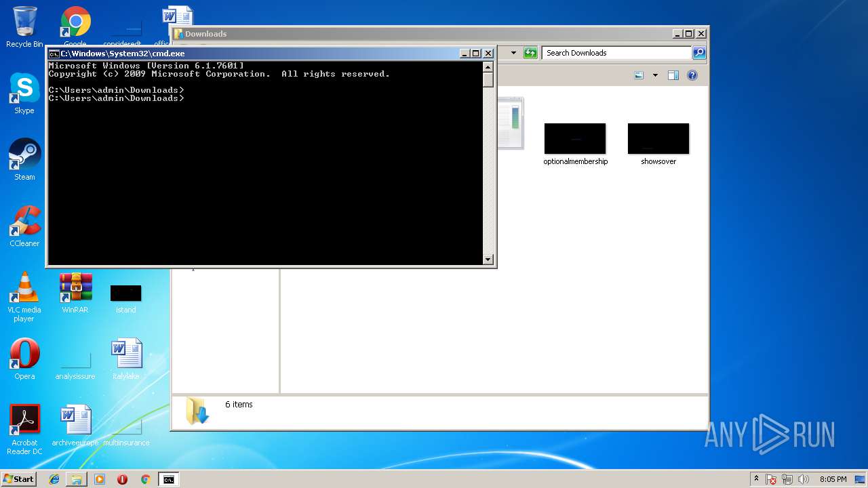Viewport: 868px width, 488px height.
Task: Launch Google Chrome from the desktop
Action: (75, 26)
